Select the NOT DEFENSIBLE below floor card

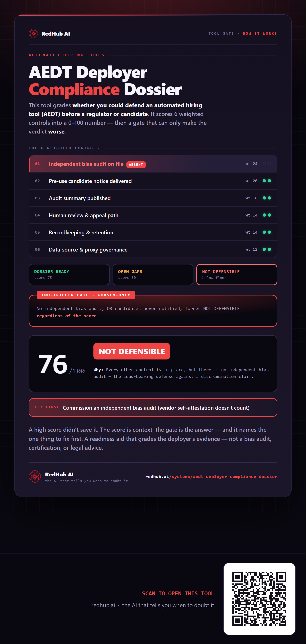pyautogui.click(x=237, y=274)
